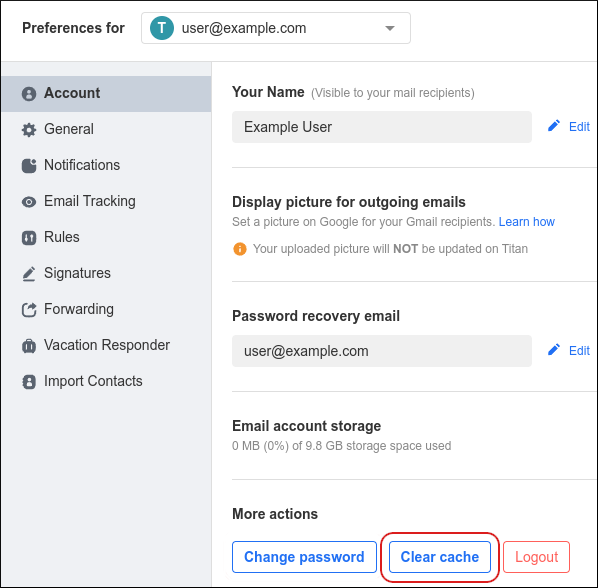598x588 pixels.
Task: Click the Import Contacts icon
Action: click(x=29, y=382)
